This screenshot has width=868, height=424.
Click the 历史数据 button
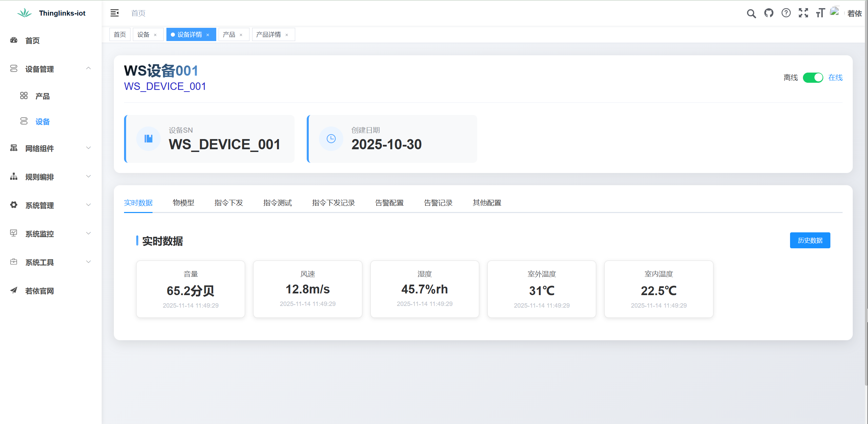point(810,240)
